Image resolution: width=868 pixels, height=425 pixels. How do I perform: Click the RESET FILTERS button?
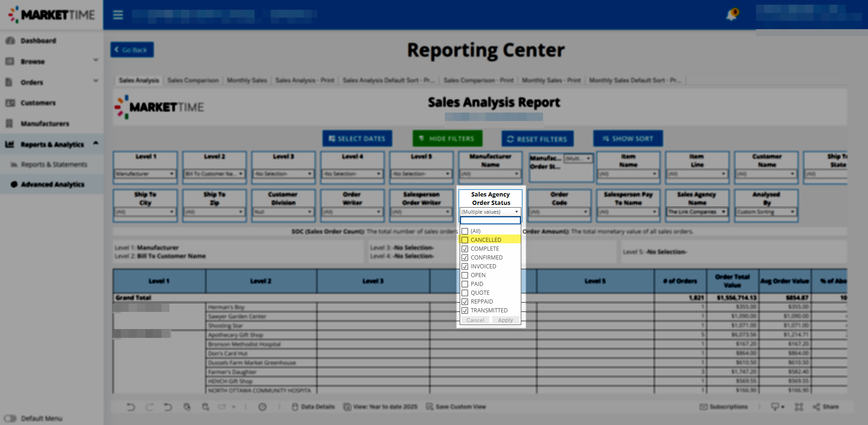537,139
